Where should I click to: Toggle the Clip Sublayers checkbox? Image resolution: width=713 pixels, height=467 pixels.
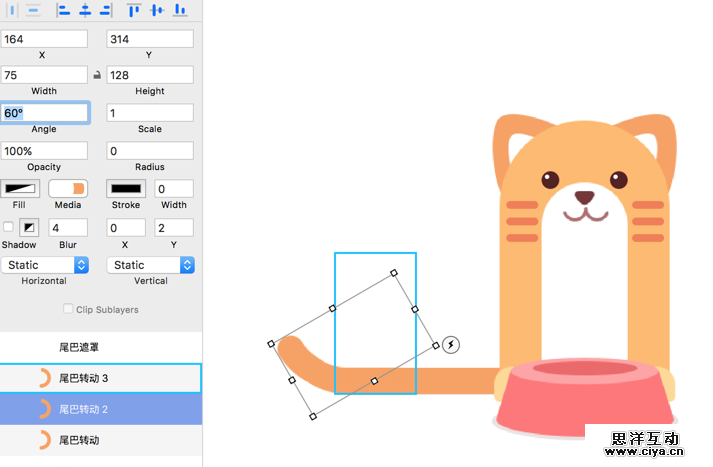pos(68,310)
